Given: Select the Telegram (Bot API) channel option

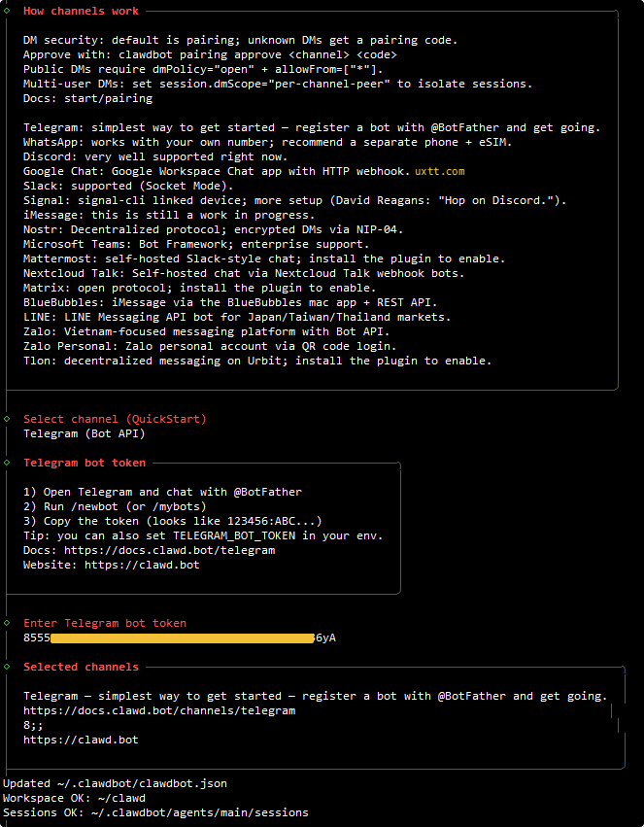Looking at the screenshot, I should pos(85,433).
